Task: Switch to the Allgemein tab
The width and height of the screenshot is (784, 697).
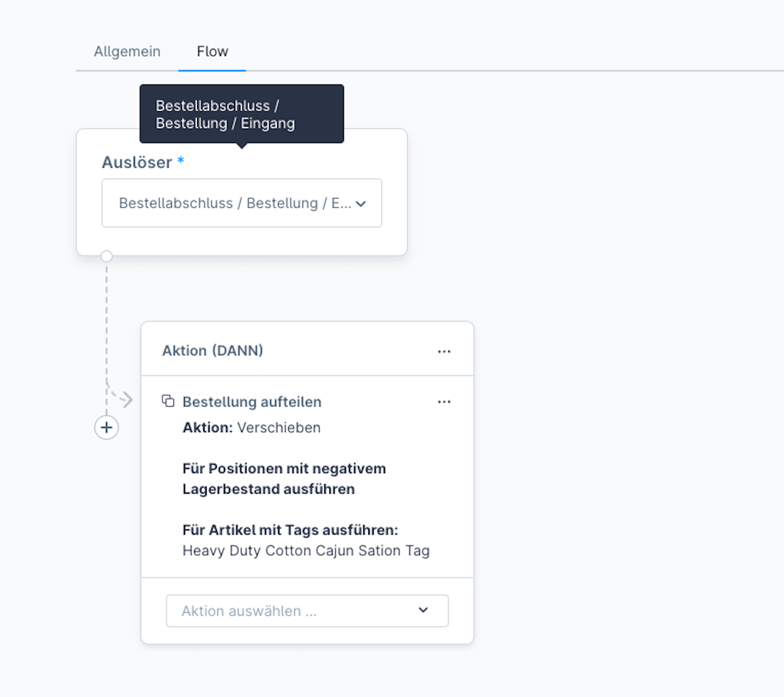Action: [127, 51]
